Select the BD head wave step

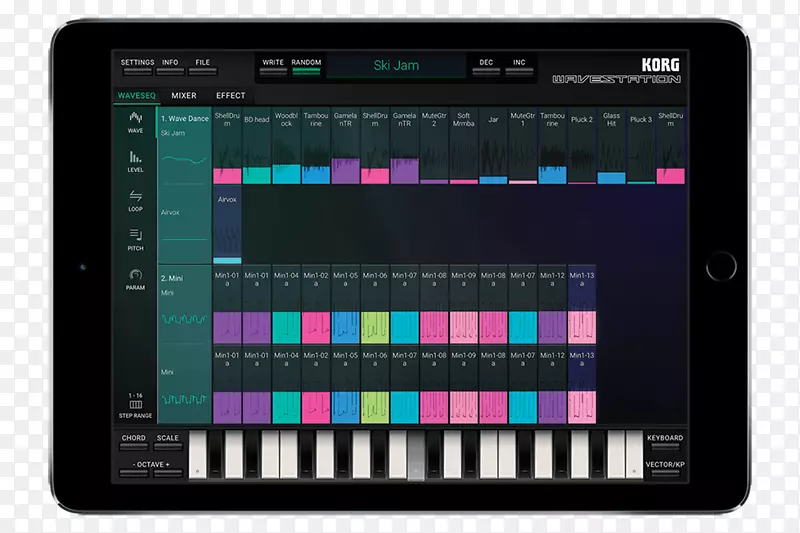tap(257, 146)
